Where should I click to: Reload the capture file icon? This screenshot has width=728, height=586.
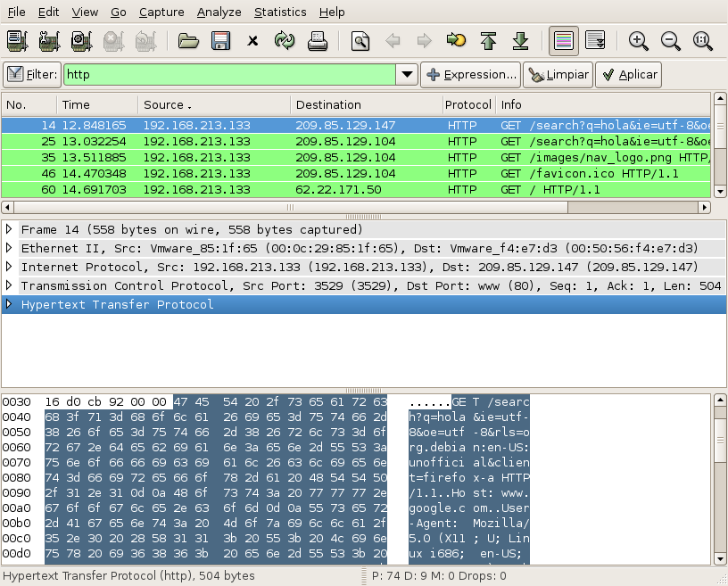tap(285, 41)
